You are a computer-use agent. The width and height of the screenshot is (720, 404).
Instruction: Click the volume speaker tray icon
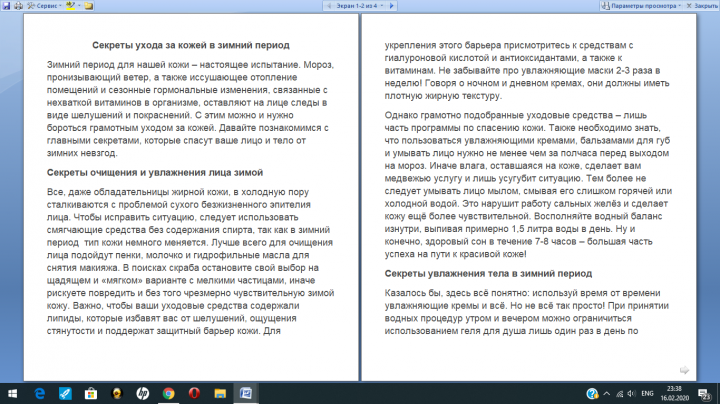(x=632, y=393)
